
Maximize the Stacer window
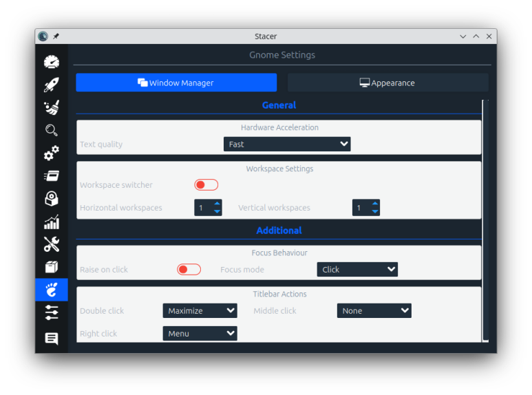476,36
